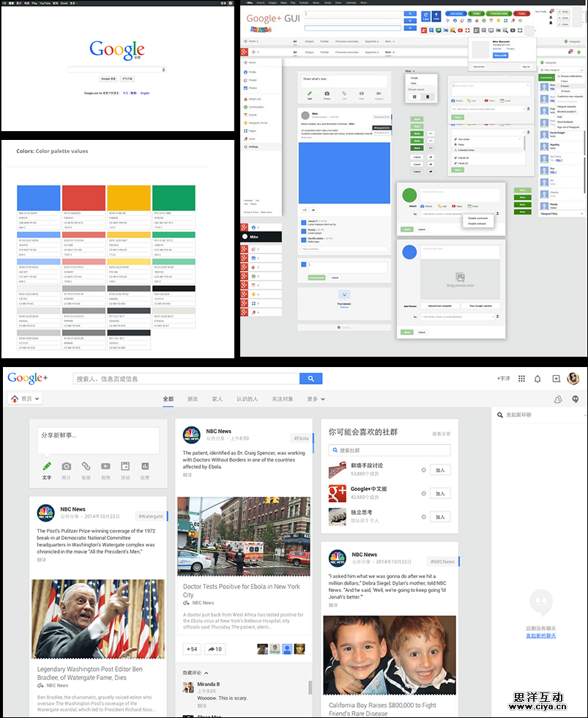The height and width of the screenshot is (718, 588).
Task: Click the 搜索社群 community search field
Action: (390, 450)
